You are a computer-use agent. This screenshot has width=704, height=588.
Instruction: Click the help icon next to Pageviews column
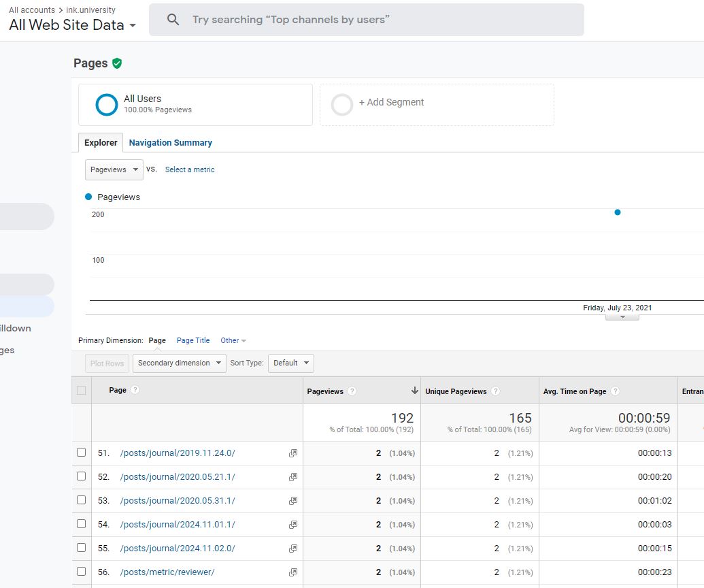[x=352, y=391]
